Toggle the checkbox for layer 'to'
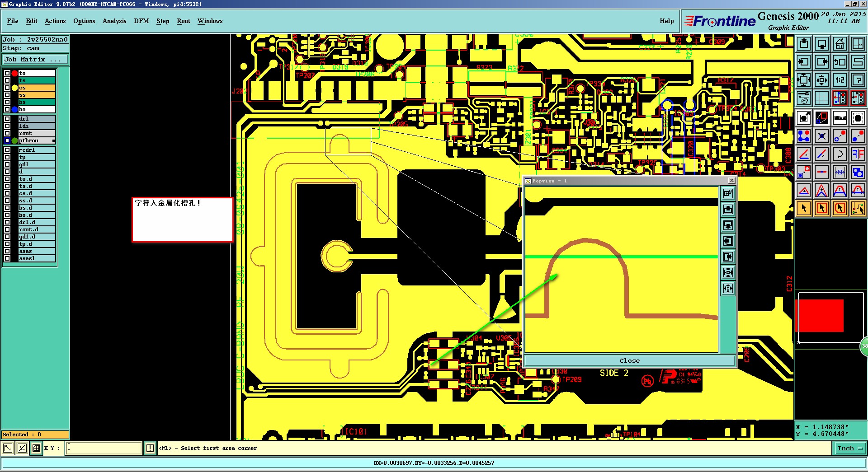 tap(7, 73)
